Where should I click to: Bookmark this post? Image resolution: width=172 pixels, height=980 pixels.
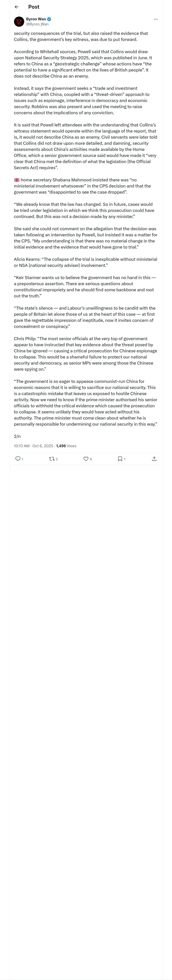click(x=120, y=458)
